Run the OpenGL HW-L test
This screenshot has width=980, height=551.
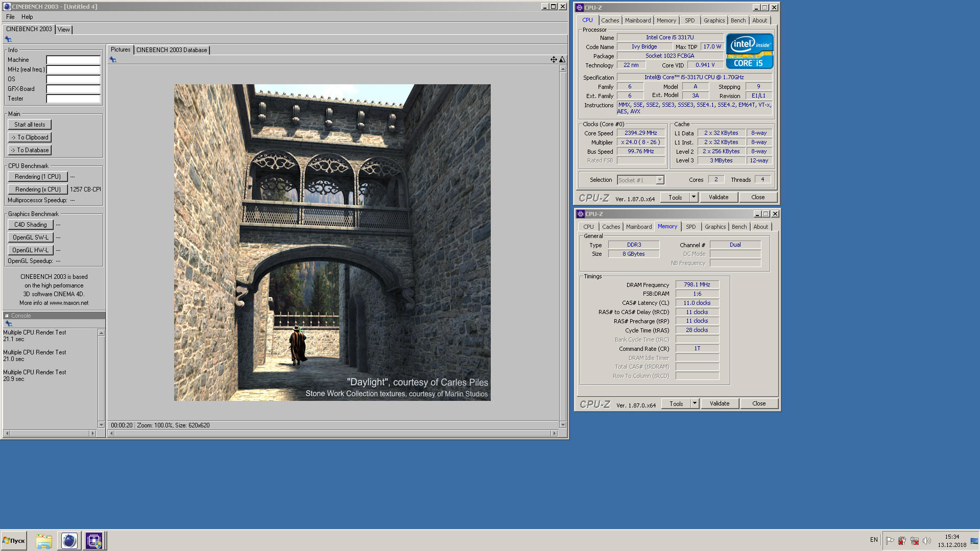pos(30,250)
